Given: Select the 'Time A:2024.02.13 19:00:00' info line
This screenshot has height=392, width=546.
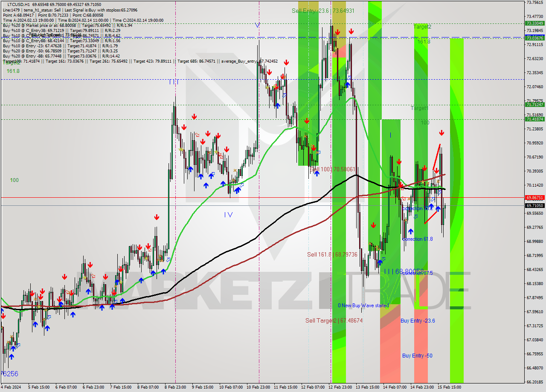Looking at the screenshot, I should click(83, 20).
